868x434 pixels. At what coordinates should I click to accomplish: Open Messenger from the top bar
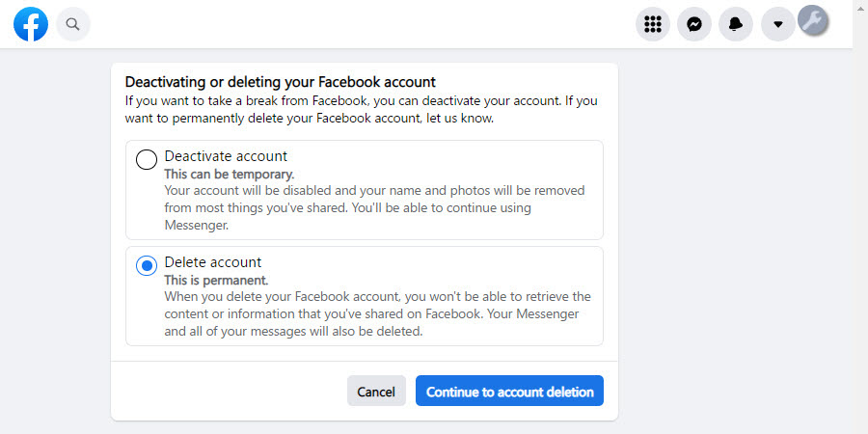(x=694, y=24)
